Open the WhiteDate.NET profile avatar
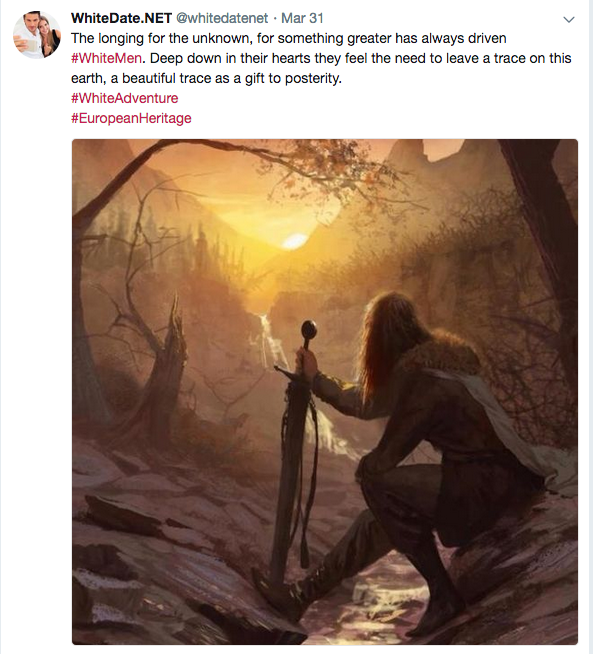This screenshot has width=593, height=654. tap(37, 35)
